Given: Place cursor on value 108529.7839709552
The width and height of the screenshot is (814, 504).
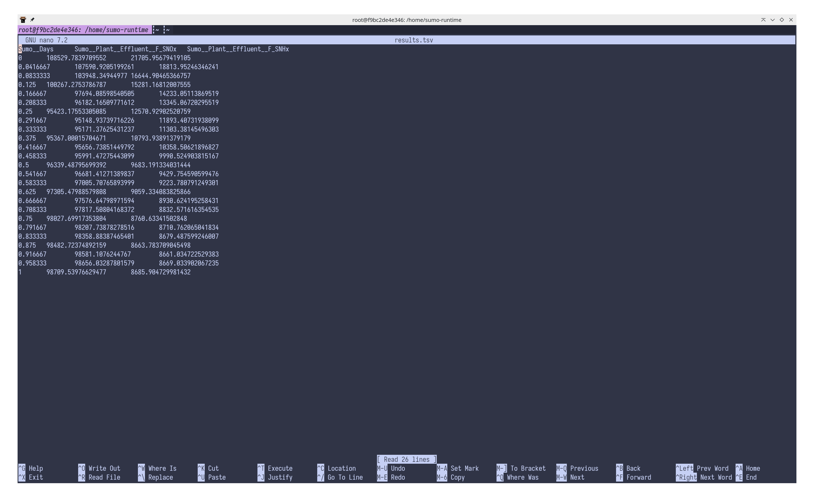Looking at the screenshot, I should pyautogui.click(x=76, y=58).
